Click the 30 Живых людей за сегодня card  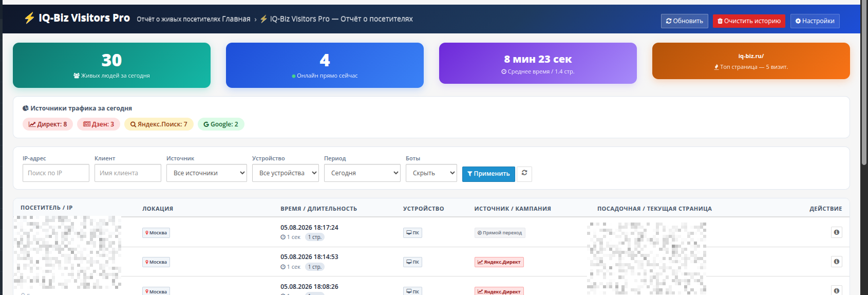[111, 65]
